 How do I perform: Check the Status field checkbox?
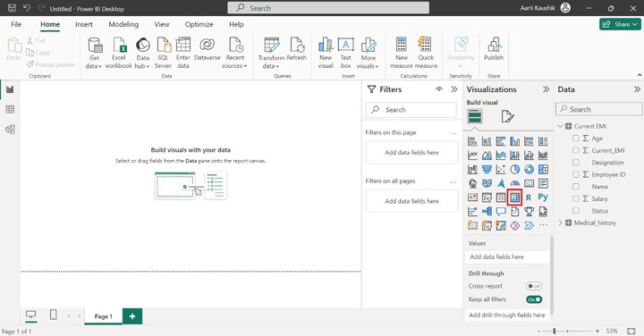pos(576,211)
